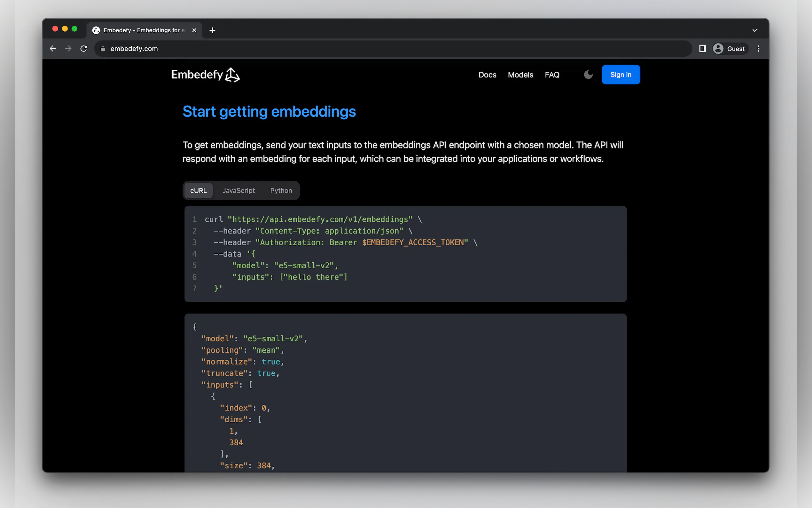
Task: Click the macOS green fullscreen button
Action: (74, 29)
